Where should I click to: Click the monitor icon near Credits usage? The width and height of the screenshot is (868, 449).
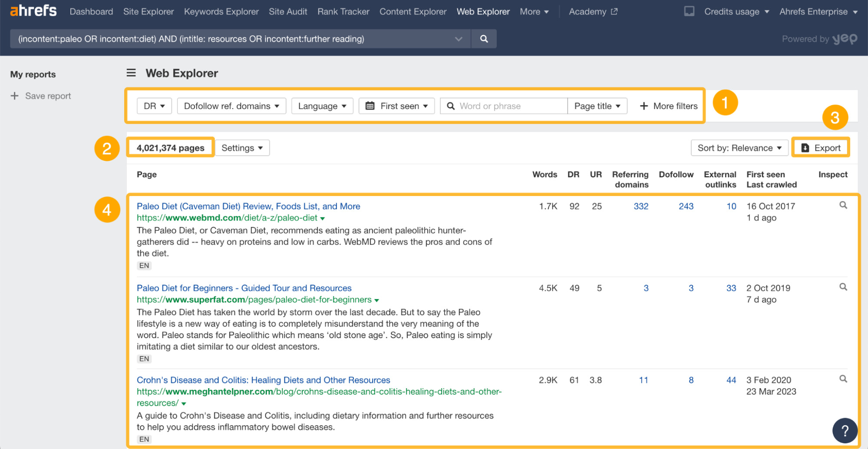(x=689, y=11)
